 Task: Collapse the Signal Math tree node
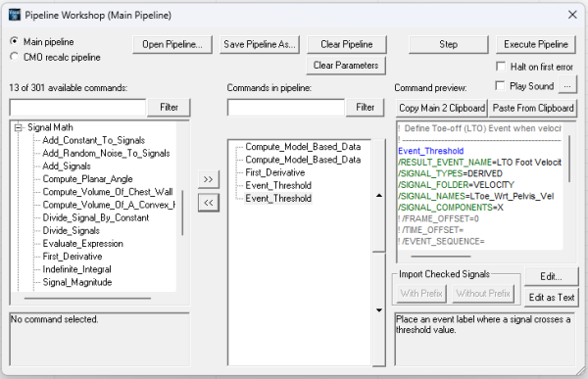(18, 127)
